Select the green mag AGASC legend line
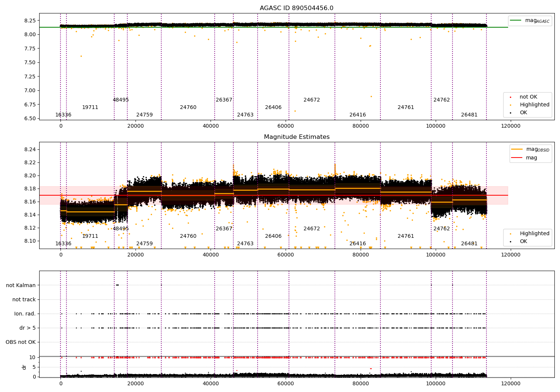 click(516, 21)
